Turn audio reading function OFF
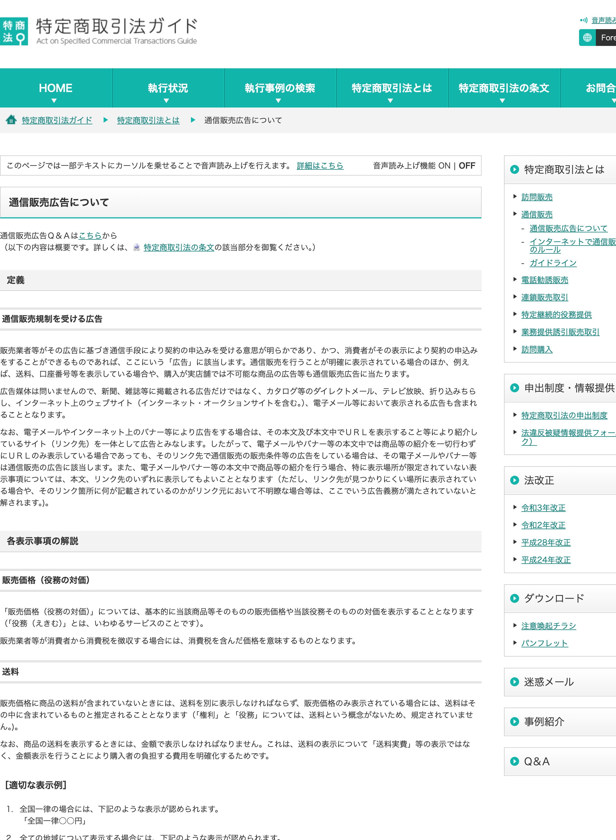Viewport: 616px width, 840px height. point(467,165)
